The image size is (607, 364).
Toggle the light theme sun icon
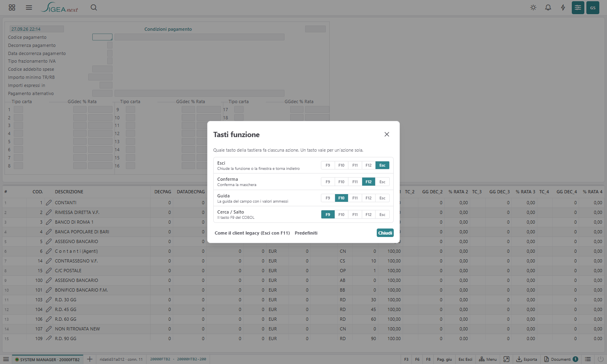[533, 7]
